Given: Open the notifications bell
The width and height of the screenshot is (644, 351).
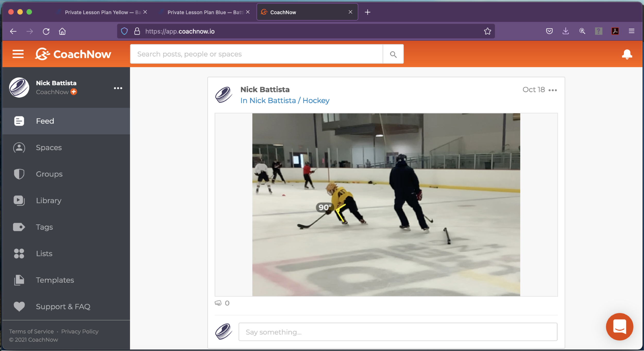Looking at the screenshot, I should coord(627,54).
